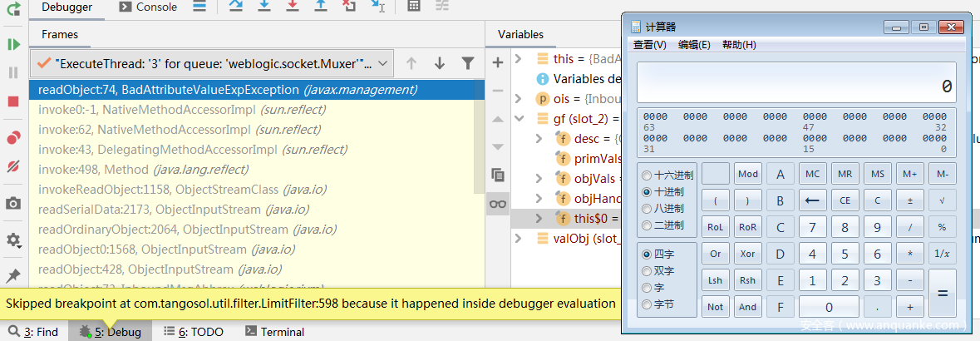Select the 双字 dword radio button
Image resolution: width=980 pixels, height=341 pixels.
click(648, 270)
